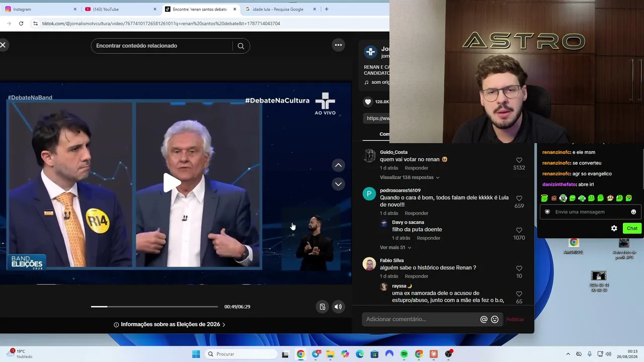644x362 pixels.
Task: Reply to Fabio Silva's comment
Action: coord(417,276)
